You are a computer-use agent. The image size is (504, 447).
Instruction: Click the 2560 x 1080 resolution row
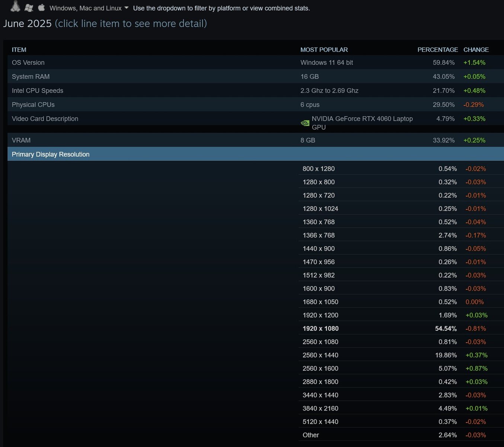pyautogui.click(x=401, y=342)
